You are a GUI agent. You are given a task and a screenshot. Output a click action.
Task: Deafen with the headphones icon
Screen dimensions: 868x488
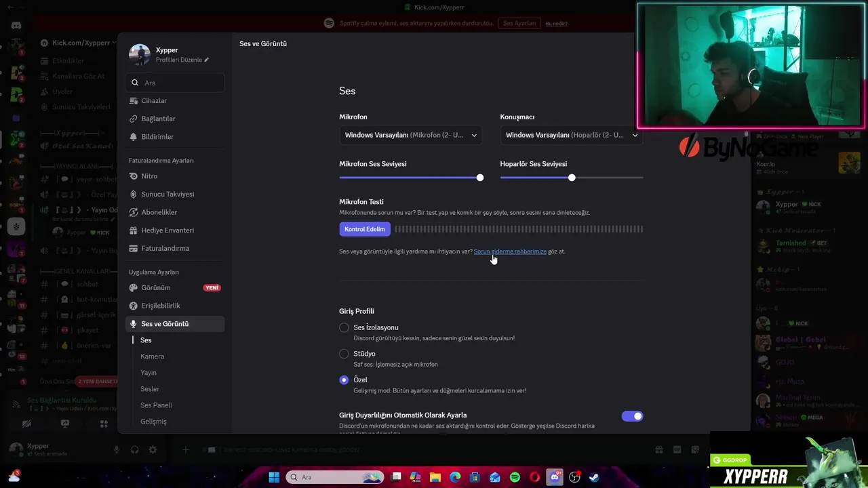tap(134, 449)
